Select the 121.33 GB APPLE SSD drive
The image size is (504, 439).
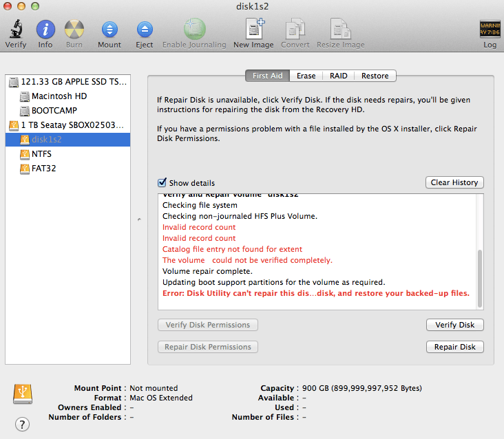pos(68,82)
